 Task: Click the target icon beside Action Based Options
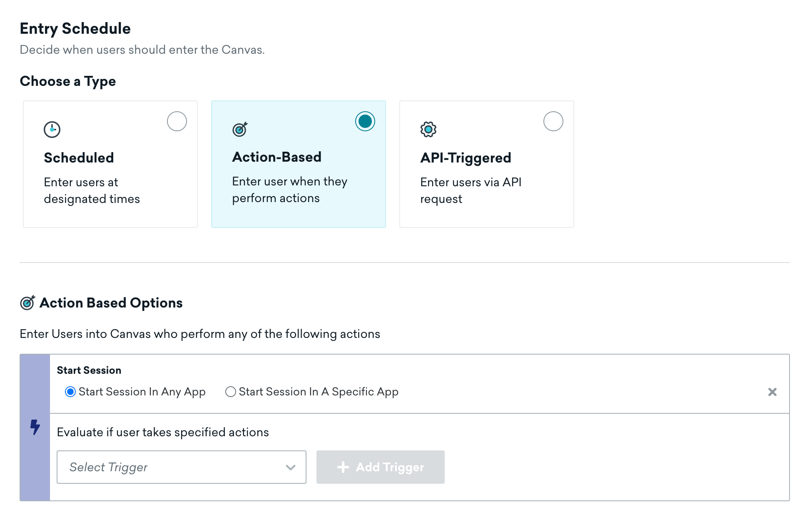pos(27,302)
